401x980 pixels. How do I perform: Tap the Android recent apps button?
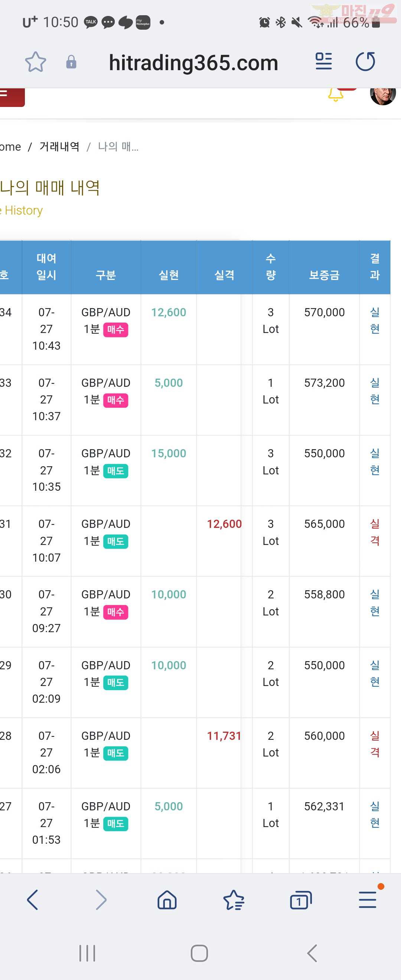(87, 953)
